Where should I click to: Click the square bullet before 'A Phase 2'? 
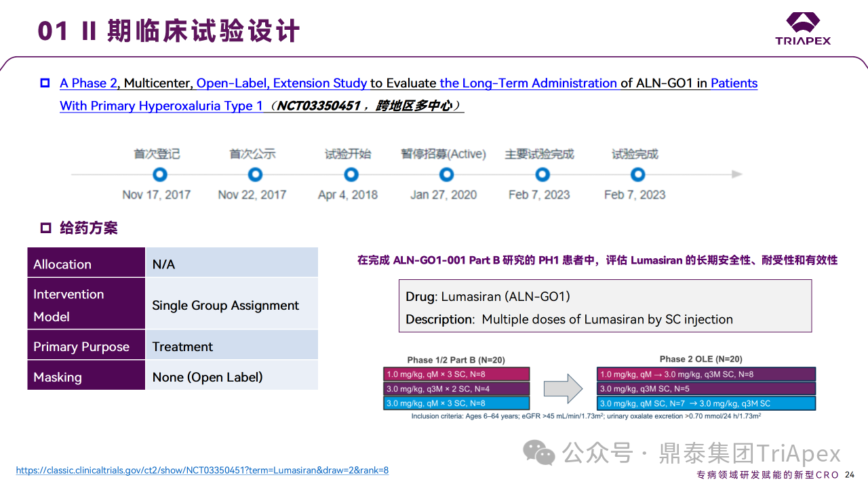click(x=45, y=83)
